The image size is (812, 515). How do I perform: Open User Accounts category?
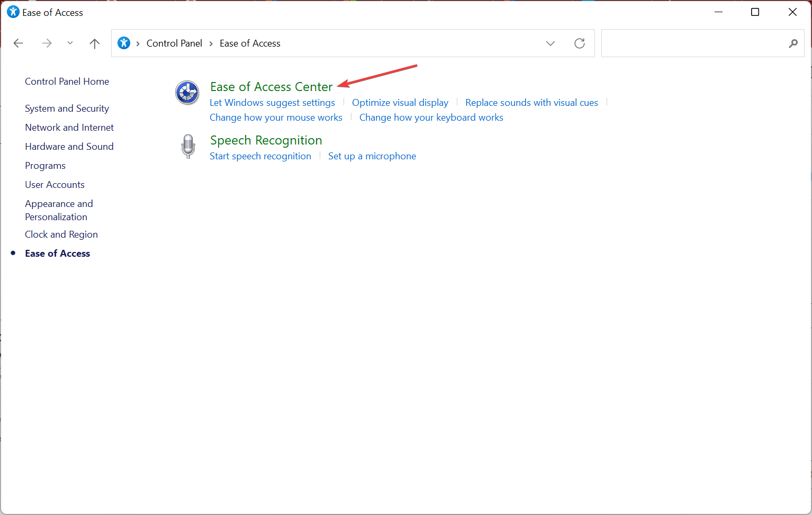[55, 185]
